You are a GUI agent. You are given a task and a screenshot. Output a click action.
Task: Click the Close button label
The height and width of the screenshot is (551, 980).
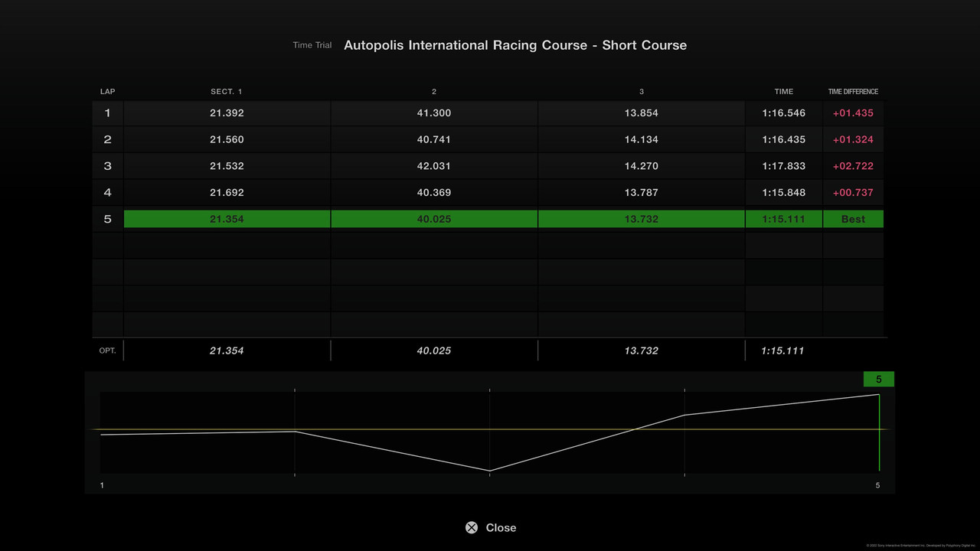point(501,527)
